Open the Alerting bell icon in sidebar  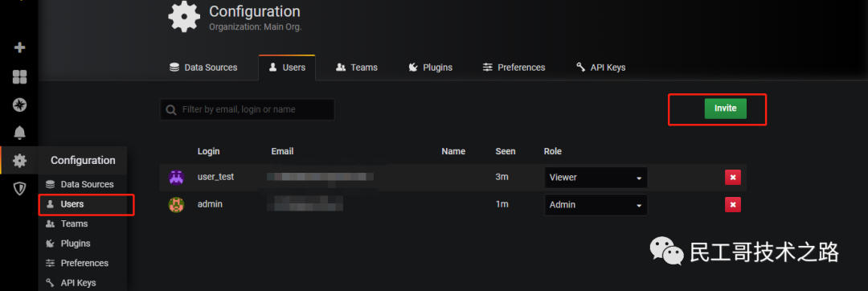click(x=20, y=133)
